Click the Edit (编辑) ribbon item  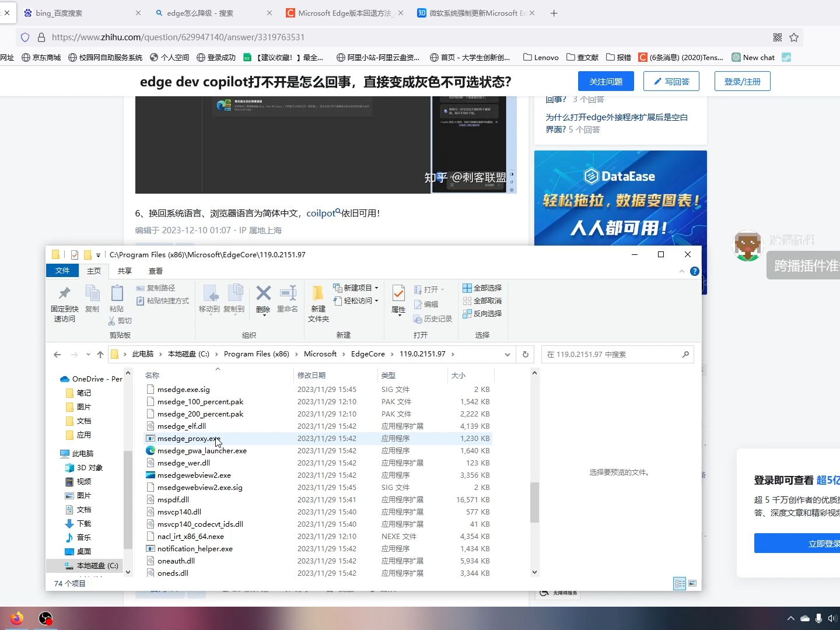coord(426,304)
